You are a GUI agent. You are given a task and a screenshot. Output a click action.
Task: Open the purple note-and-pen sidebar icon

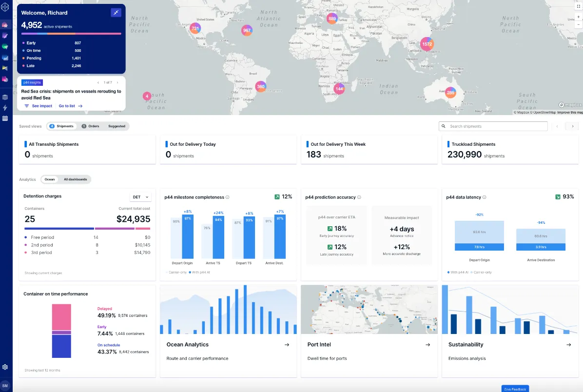[x=5, y=36]
